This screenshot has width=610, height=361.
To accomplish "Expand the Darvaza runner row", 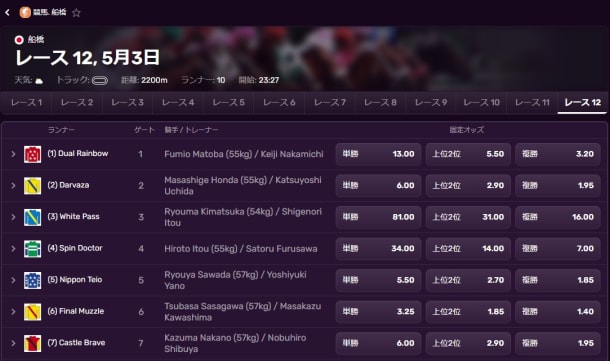I will click(x=13, y=186).
